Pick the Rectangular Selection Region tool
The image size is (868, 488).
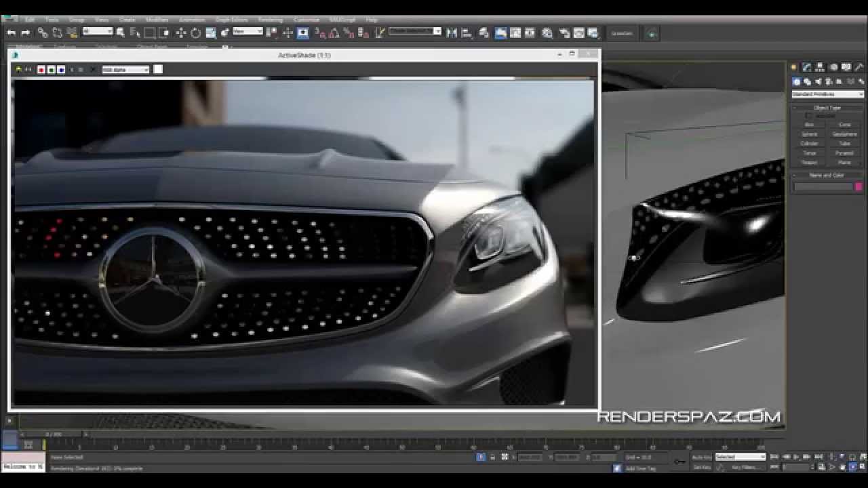[x=149, y=33]
